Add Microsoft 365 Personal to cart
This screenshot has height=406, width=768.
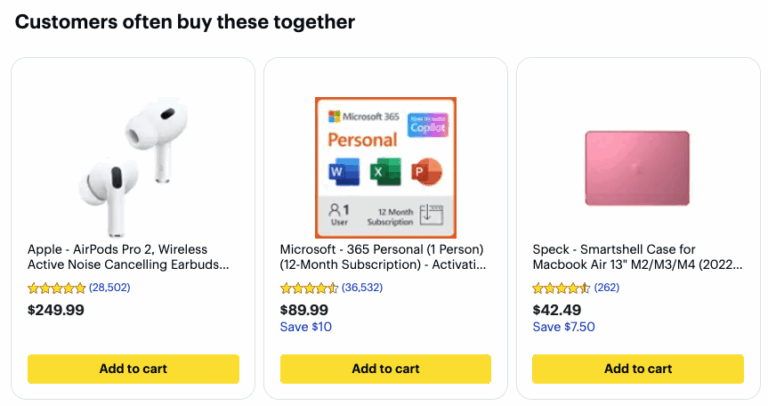[x=385, y=368]
